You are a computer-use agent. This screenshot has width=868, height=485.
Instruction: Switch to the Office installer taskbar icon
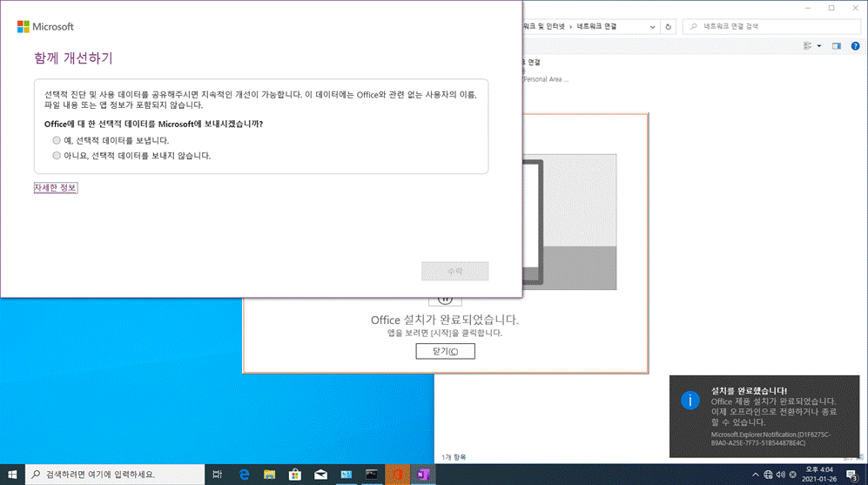(x=397, y=475)
